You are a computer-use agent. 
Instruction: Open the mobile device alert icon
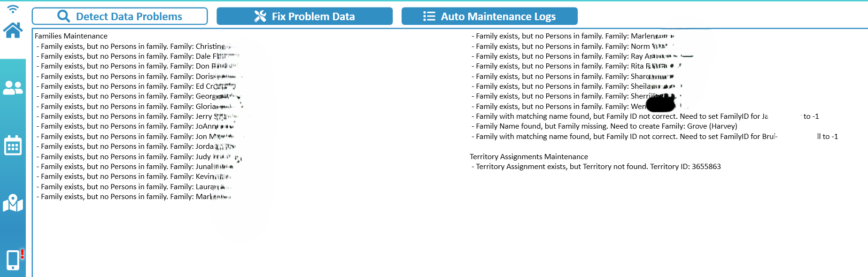pyautogui.click(x=14, y=260)
